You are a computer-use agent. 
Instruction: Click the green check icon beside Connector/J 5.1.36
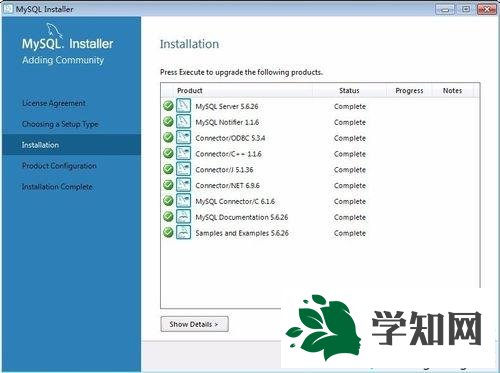[168, 169]
